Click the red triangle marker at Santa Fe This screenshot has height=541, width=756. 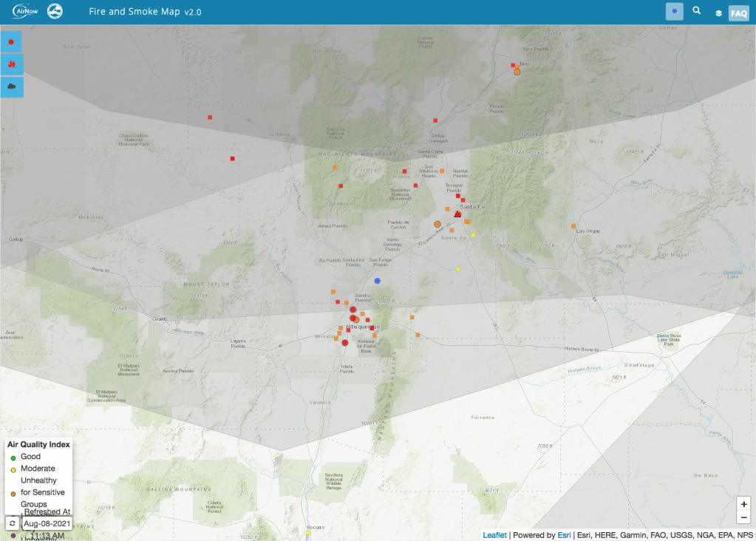pyautogui.click(x=457, y=214)
